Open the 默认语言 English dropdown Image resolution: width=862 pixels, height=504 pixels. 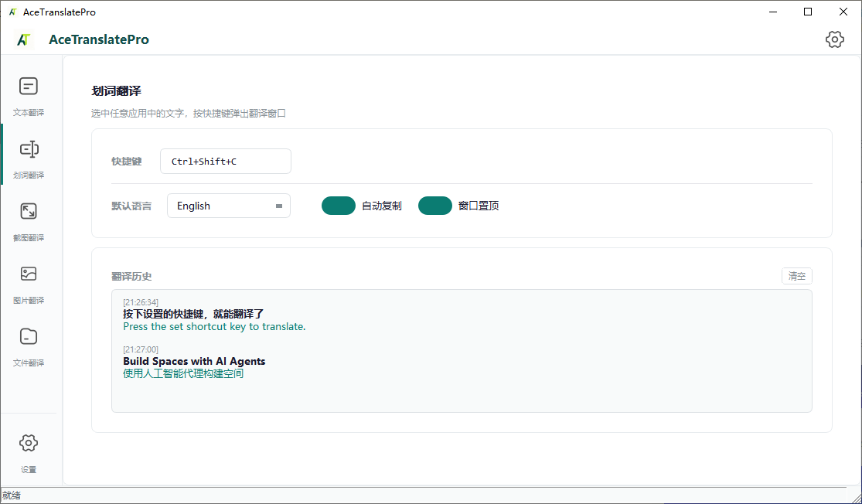click(229, 206)
